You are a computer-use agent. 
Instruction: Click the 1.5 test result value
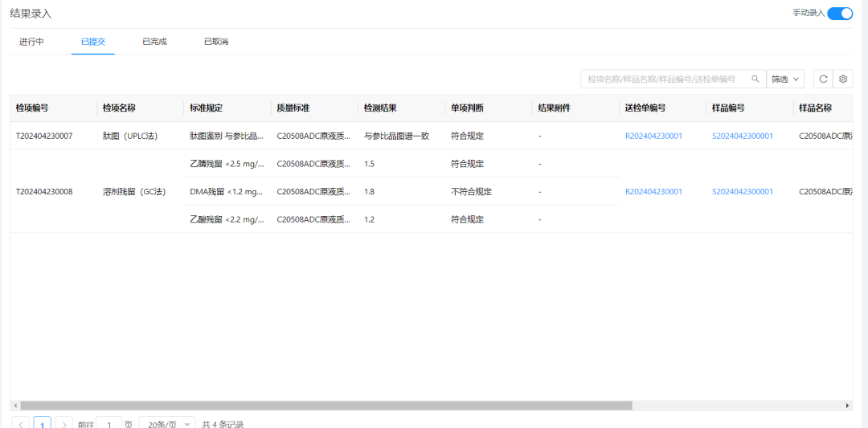pos(369,164)
